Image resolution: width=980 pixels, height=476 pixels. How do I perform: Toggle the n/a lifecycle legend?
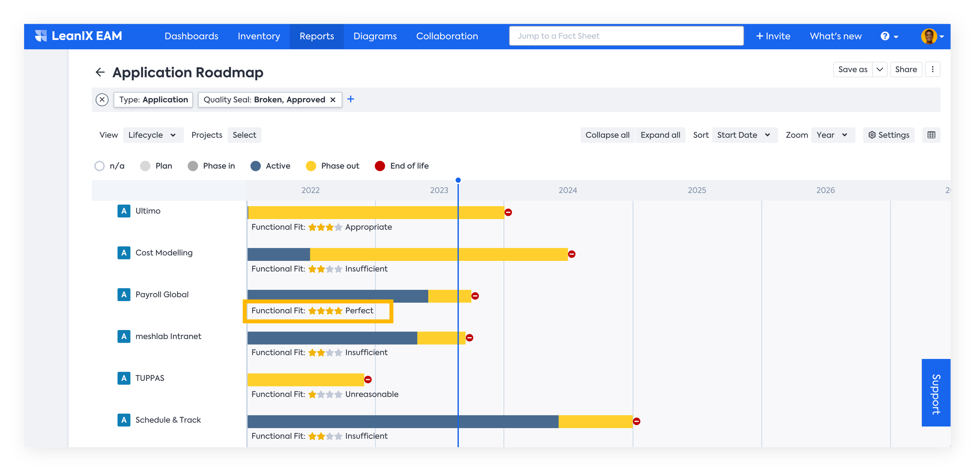point(110,166)
